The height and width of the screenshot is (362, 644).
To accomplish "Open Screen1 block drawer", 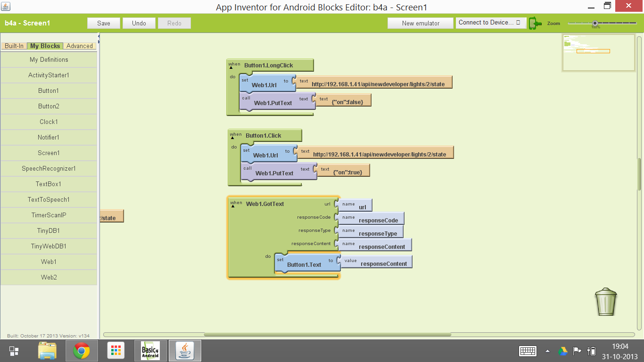I will 49,153.
